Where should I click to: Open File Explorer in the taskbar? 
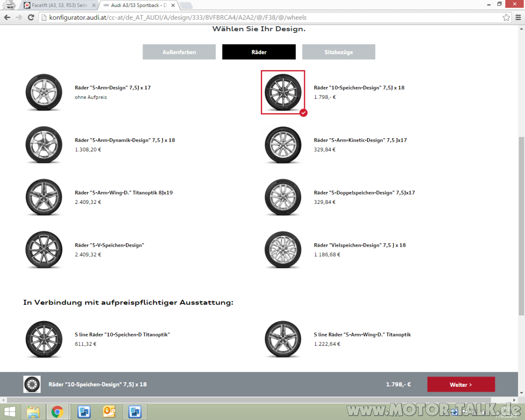tap(33, 412)
